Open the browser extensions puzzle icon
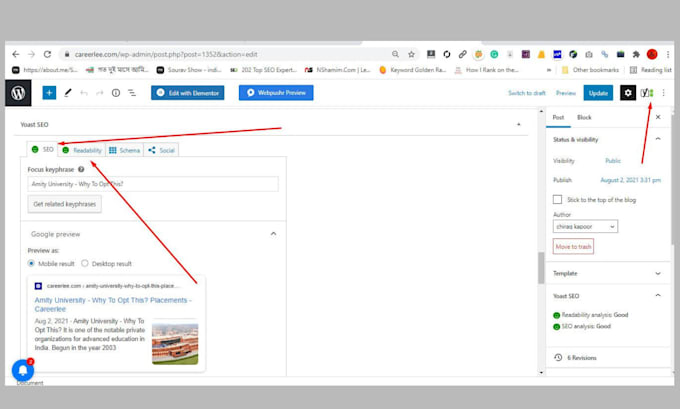 click(x=636, y=54)
